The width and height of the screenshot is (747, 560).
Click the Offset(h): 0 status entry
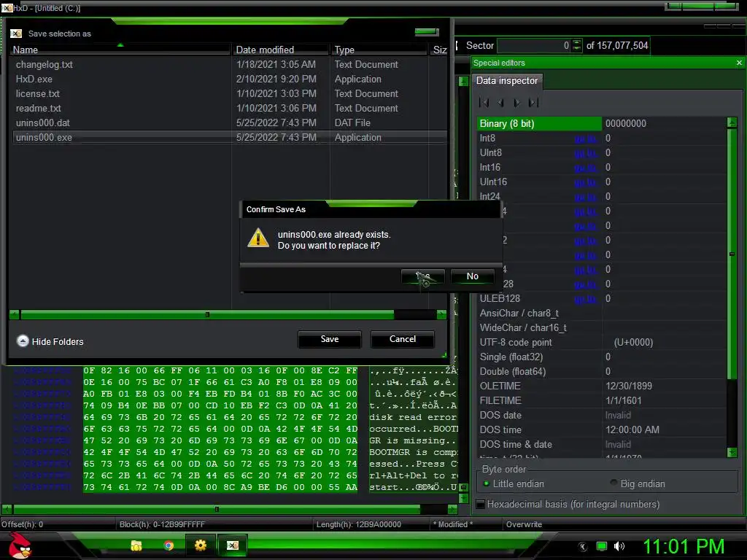(x=22, y=524)
